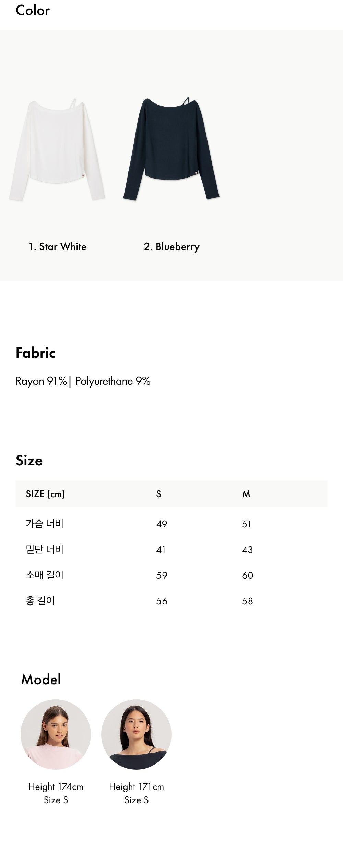343x868 pixels.
Task: Click the 'Height 171cm Size S' caption
Action: tap(137, 793)
